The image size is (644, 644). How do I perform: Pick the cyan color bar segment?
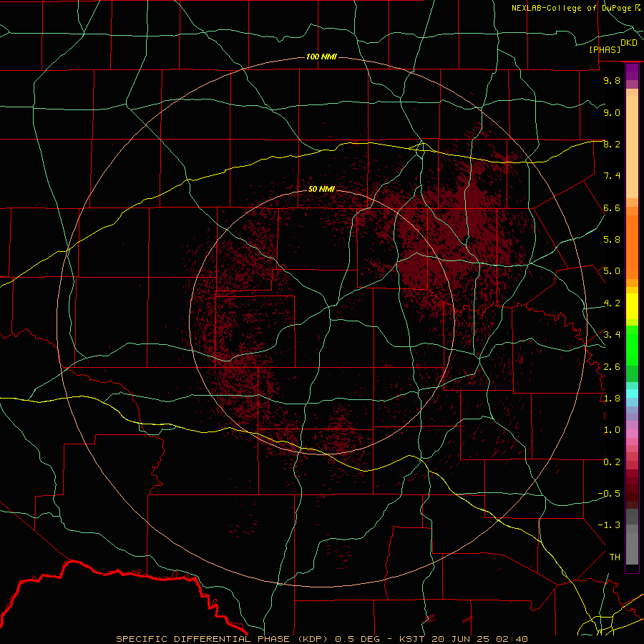(632, 394)
